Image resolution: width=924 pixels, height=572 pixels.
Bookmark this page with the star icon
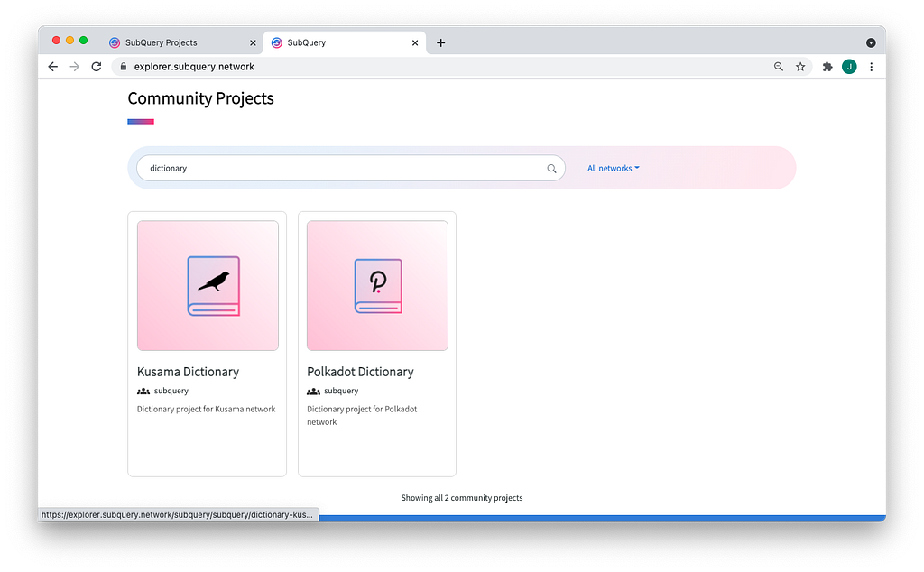[800, 67]
